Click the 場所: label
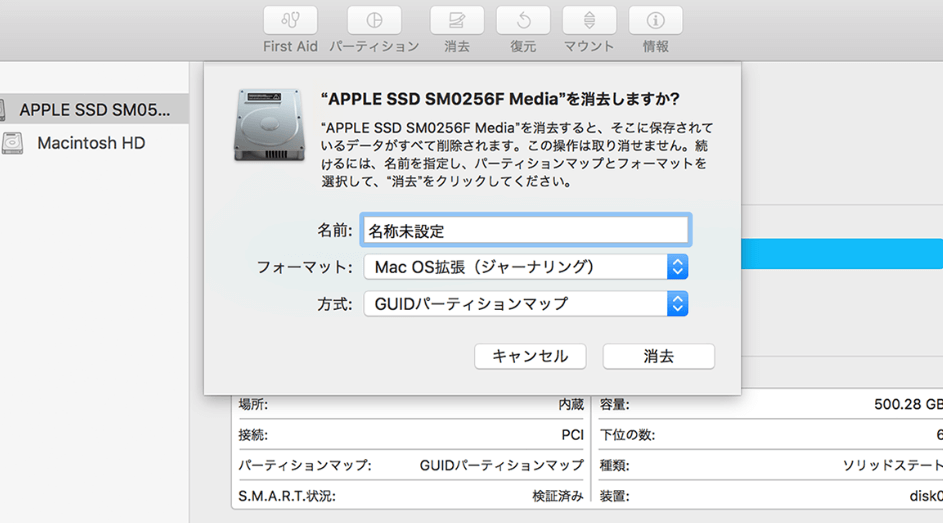Viewport: 943px width, 523px height. [x=253, y=405]
